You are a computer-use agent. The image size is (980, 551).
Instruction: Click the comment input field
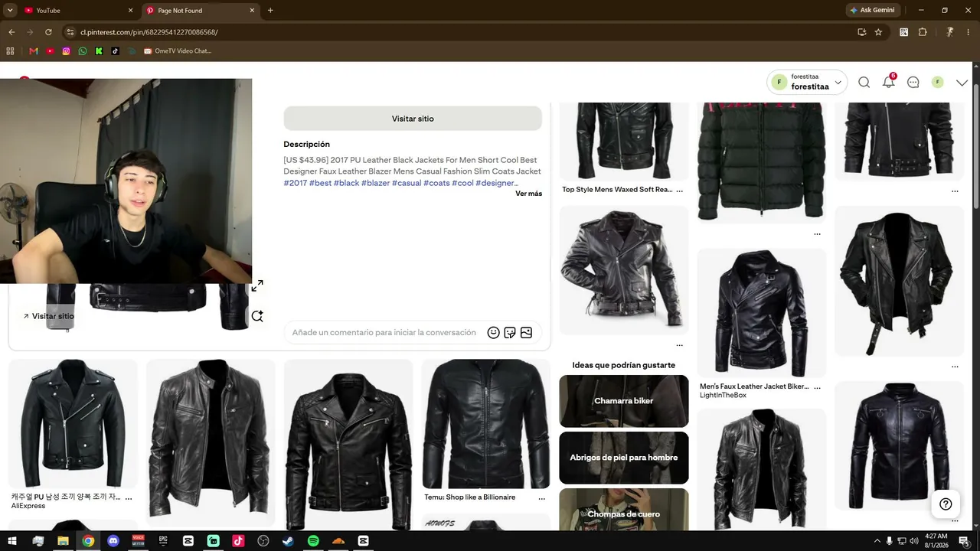coord(384,332)
